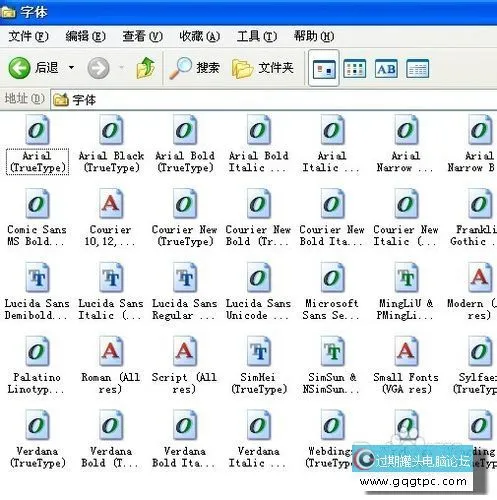The image size is (497, 500).
Task: Open the 文件(F) menu
Action: [28, 36]
